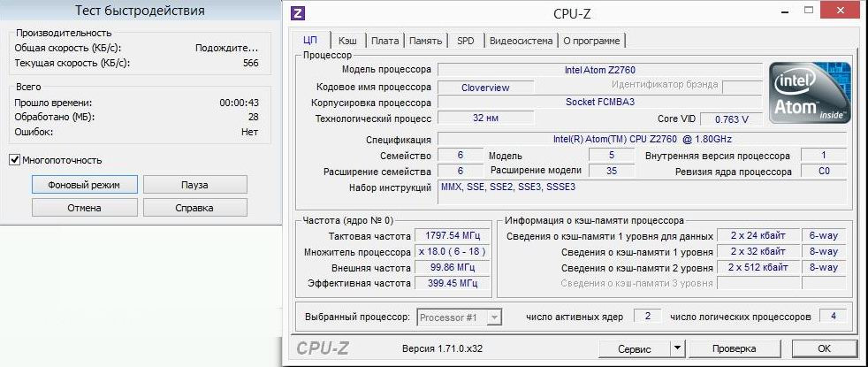The image size is (868, 367).
Task: Toggle the Многопоточность checkbox
Action: (x=14, y=160)
